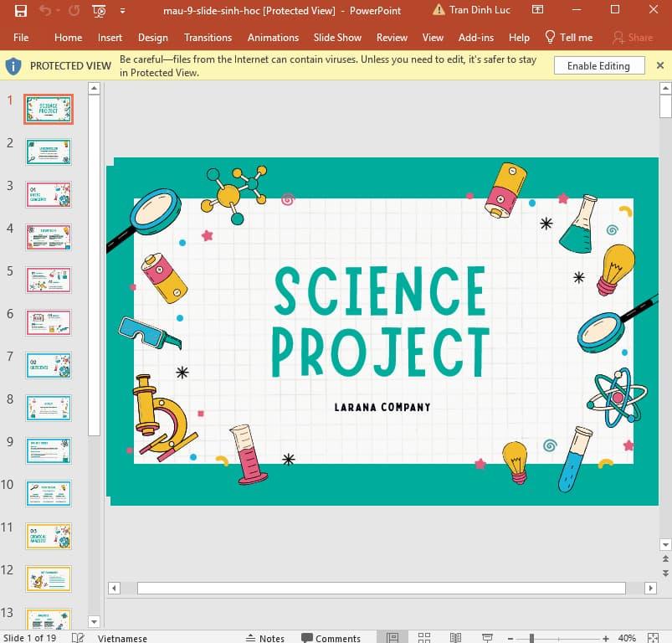
Task: Open the Slide Show menu tab
Action: pyautogui.click(x=337, y=38)
